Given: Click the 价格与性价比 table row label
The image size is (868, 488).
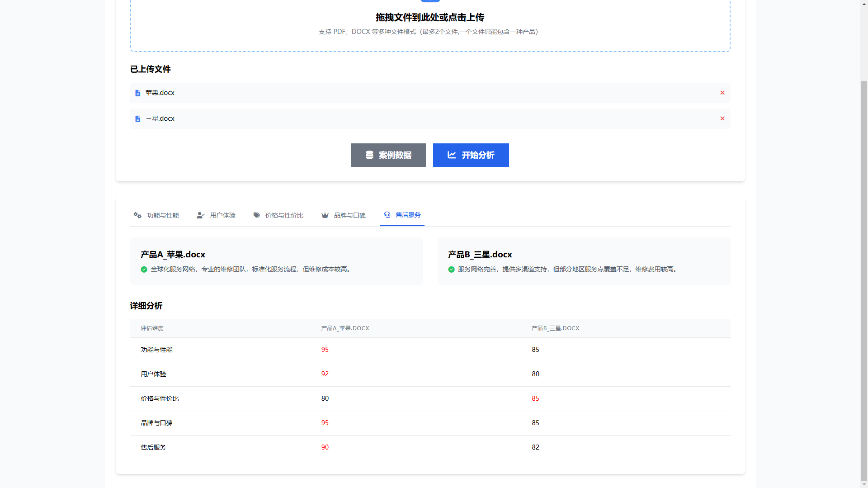Looking at the screenshot, I should [160, 398].
